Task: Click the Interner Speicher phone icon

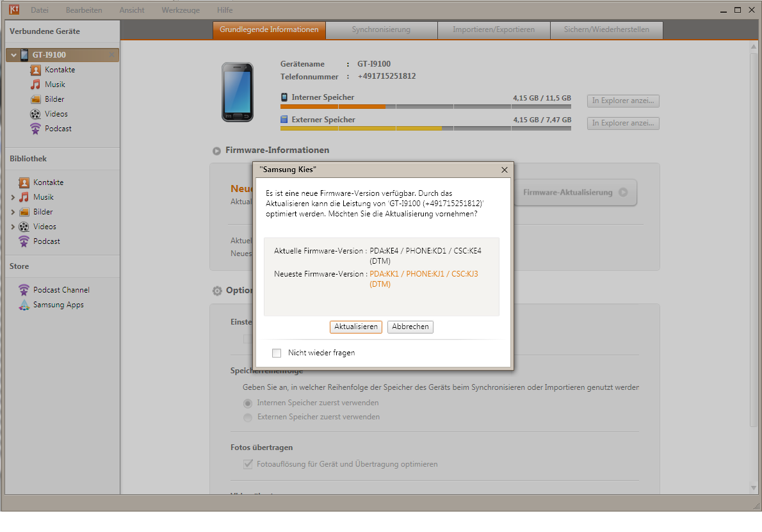Action: pos(284,97)
